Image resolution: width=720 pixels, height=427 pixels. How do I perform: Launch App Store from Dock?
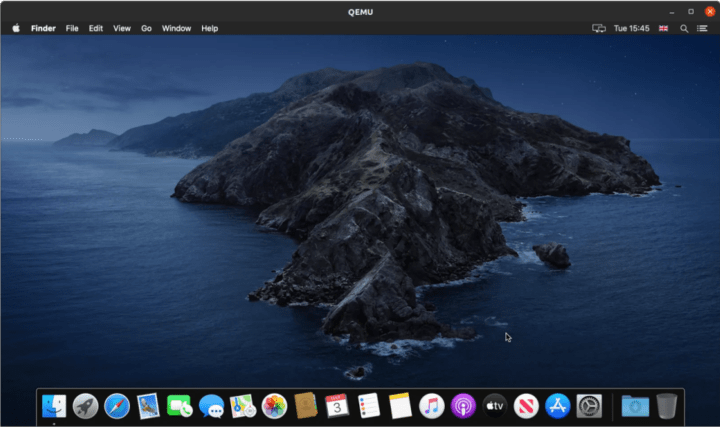tap(557, 406)
